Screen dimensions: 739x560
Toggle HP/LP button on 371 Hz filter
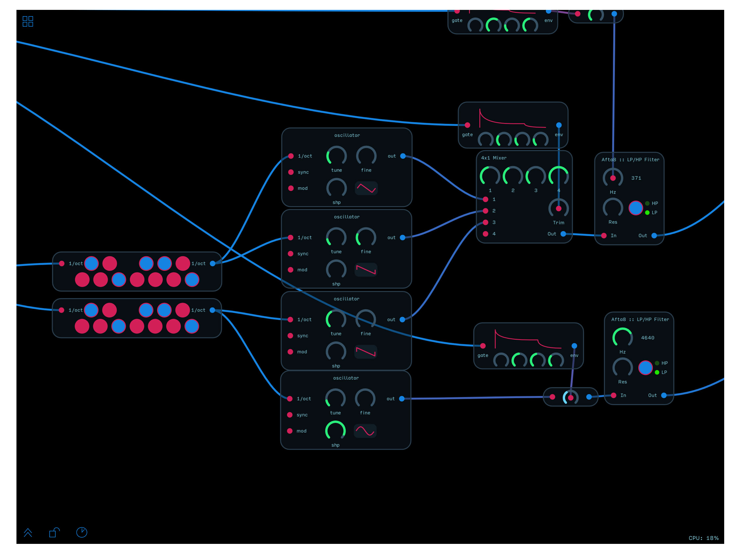[x=636, y=208]
